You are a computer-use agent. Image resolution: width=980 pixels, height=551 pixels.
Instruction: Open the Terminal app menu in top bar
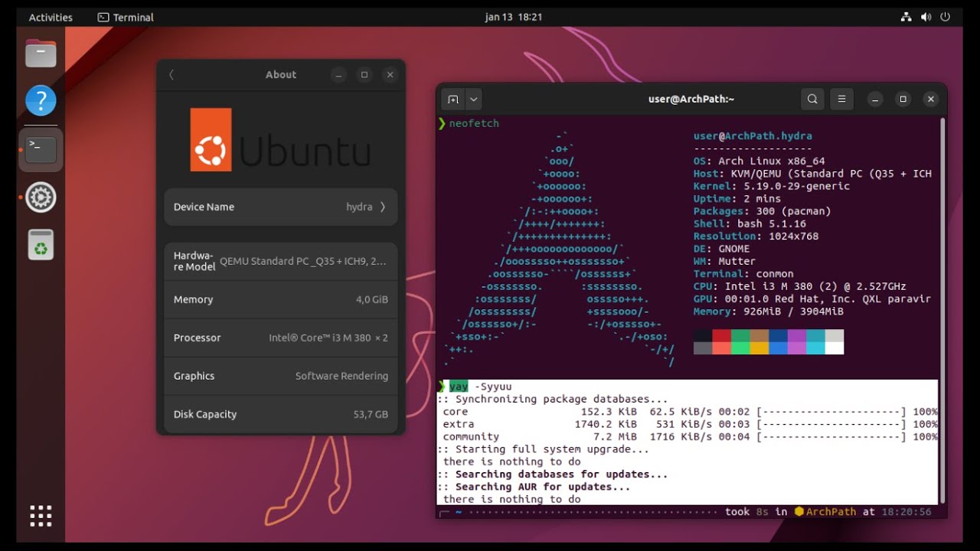tap(126, 17)
